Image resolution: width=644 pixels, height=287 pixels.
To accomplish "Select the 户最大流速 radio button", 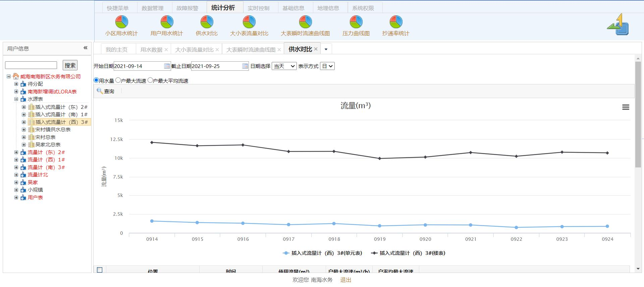I will (x=118, y=80).
